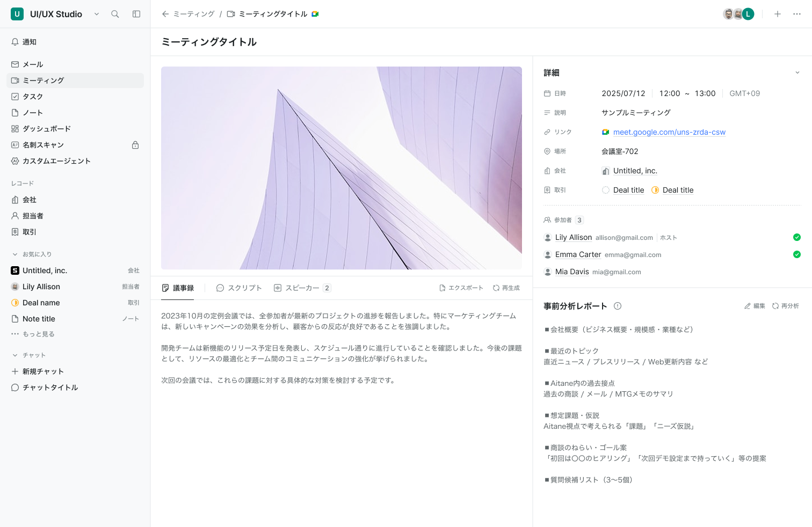
Task: Click the plus icon in the header
Action: [x=778, y=14]
